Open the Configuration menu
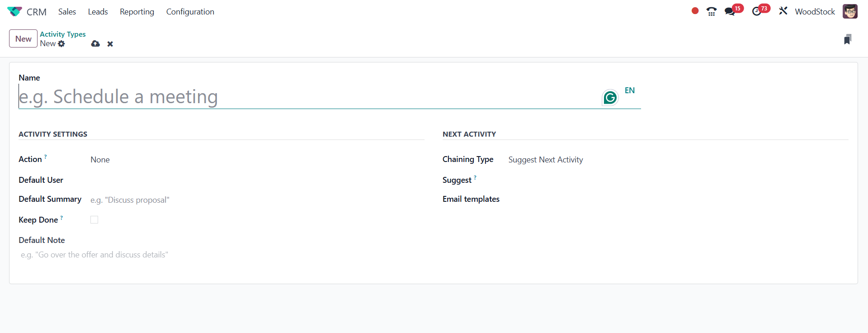Image resolution: width=868 pixels, height=333 pixels. (190, 12)
